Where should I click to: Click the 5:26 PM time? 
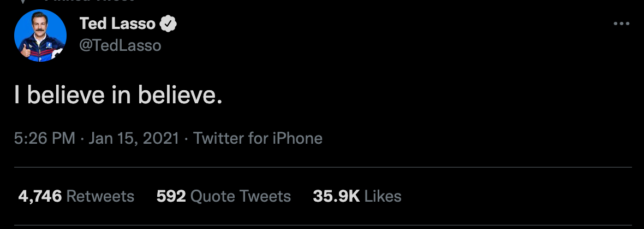(45, 138)
